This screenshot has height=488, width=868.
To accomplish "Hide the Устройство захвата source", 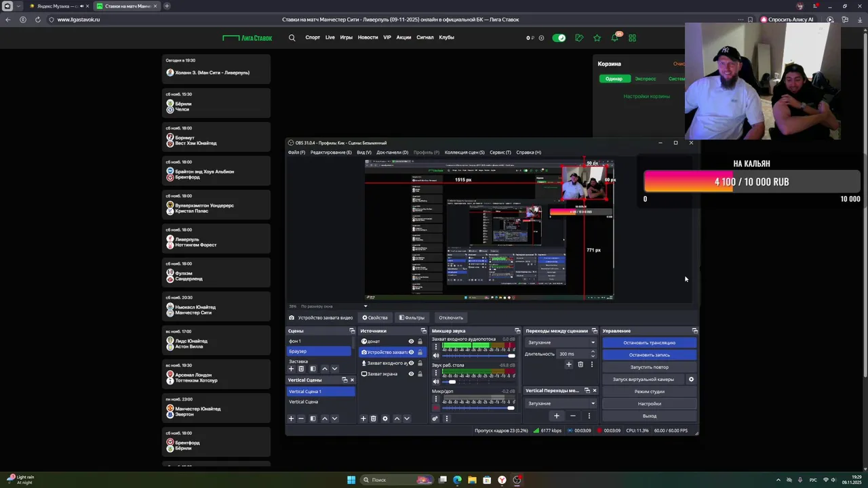I will click(x=411, y=352).
